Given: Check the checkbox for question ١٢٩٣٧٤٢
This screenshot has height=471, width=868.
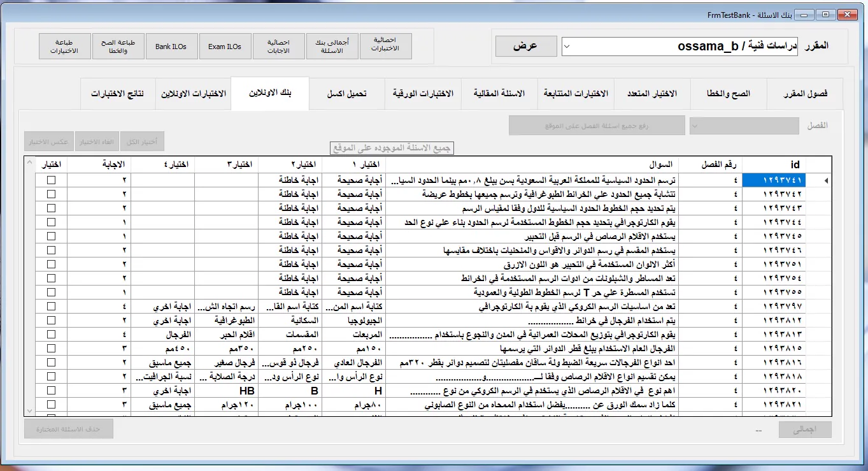Looking at the screenshot, I should point(52,194).
